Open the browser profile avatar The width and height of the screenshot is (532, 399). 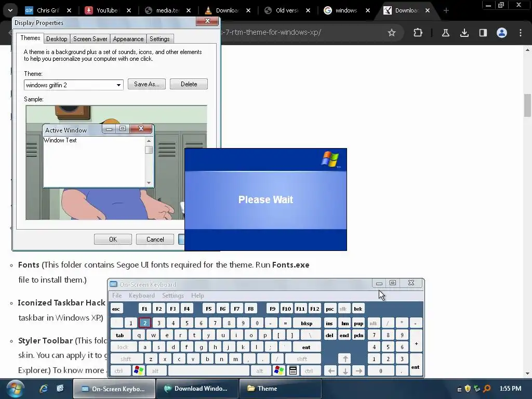[501, 33]
